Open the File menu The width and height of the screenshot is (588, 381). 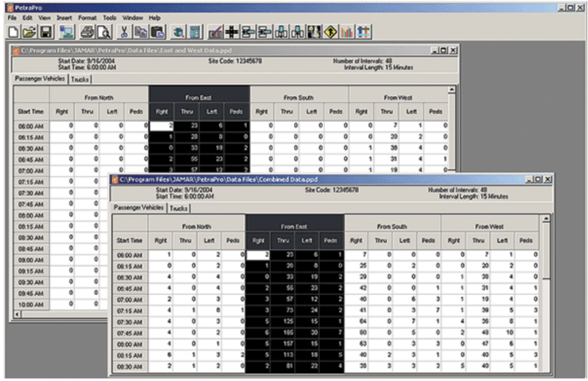pyautogui.click(x=12, y=18)
